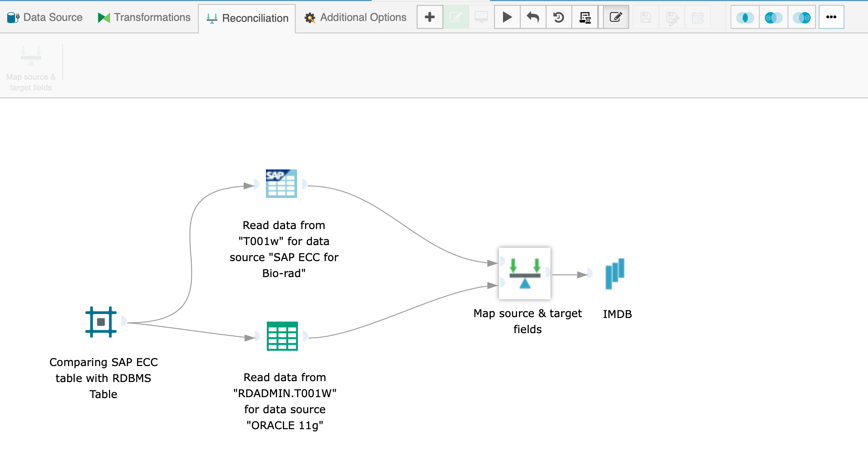Select the Reconciliation tab
Viewport: 868px width, 467px height.
247,18
